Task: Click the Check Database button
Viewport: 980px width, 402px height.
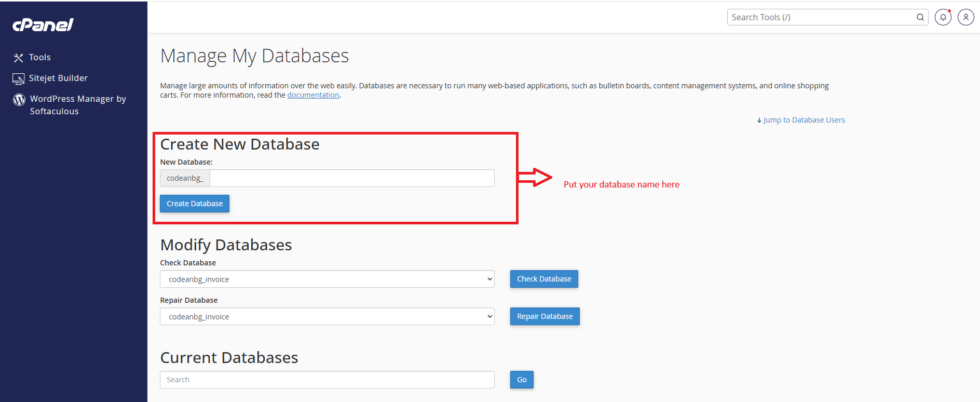Action: coord(544,279)
